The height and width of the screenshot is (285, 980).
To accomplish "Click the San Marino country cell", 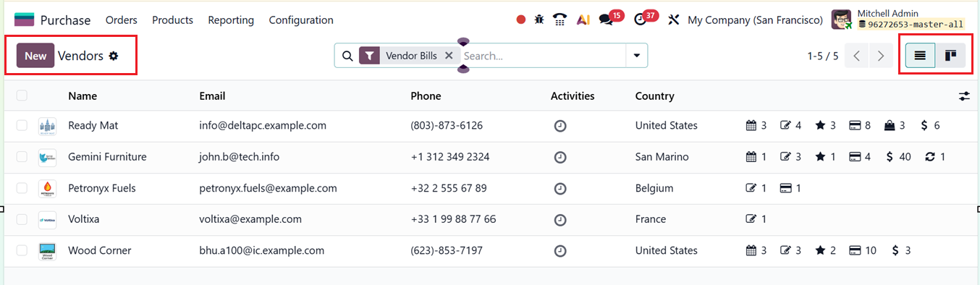I will coord(662,157).
